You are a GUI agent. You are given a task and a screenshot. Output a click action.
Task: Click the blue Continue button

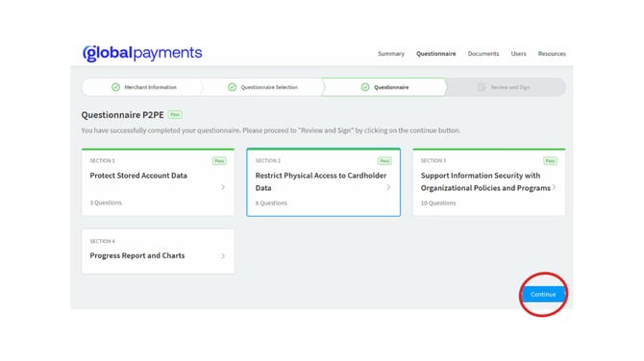click(543, 294)
